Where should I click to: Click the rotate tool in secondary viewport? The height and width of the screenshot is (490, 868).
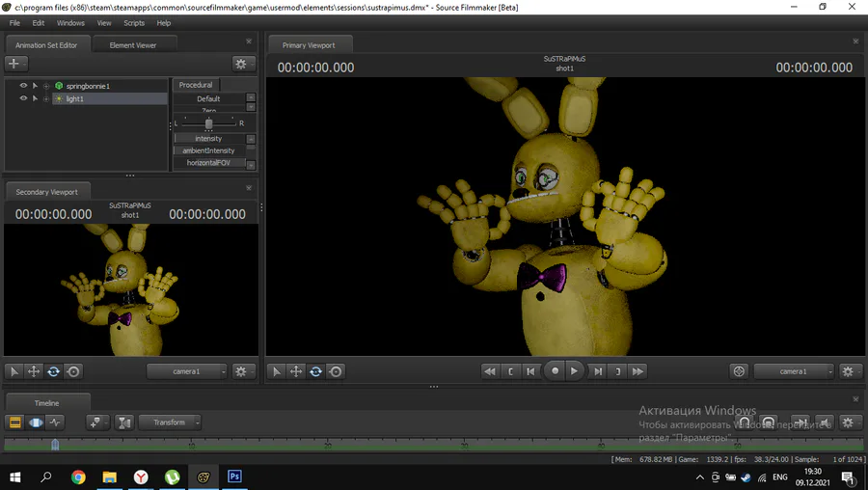pyautogui.click(x=53, y=371)
